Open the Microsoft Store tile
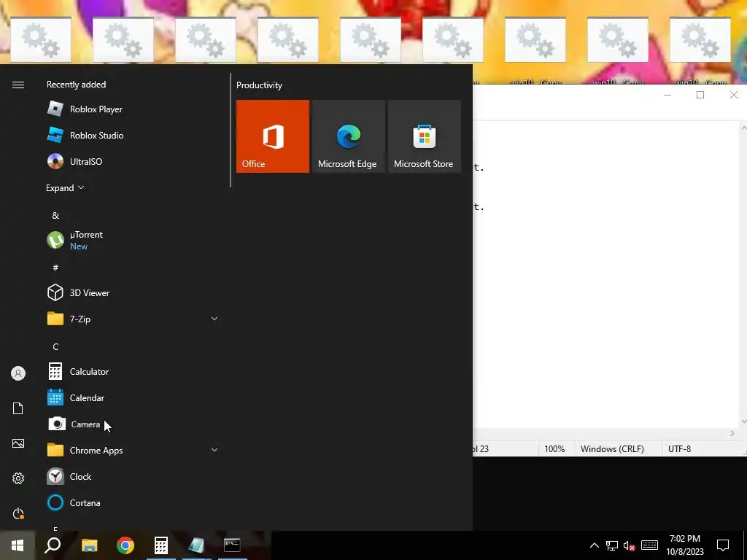The image size is (747, 560). (425, 136)
